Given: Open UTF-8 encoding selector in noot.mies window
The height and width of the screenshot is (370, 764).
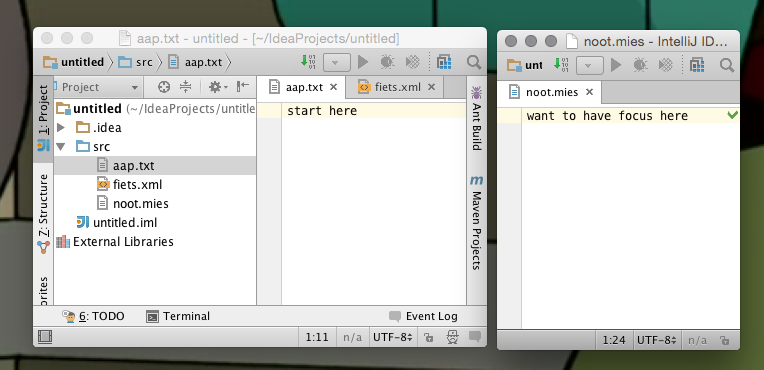Looking at the screenshot, I should pos(657,340).
